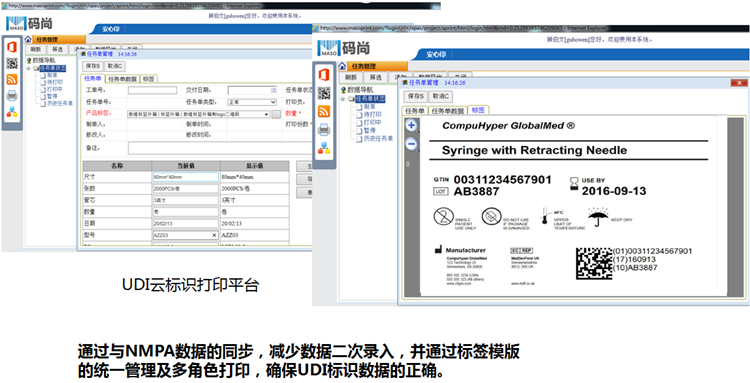
Task: Click the ... browse button beside 产品标签
Action: (x=276, y=114)
